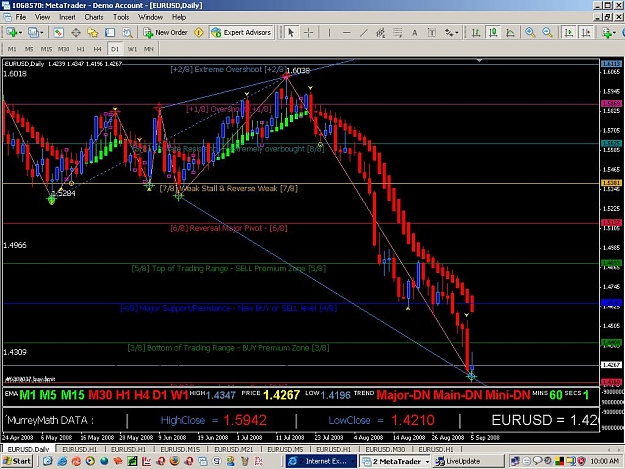Open the New Chart dropdown arrow

tap(20, 33)
